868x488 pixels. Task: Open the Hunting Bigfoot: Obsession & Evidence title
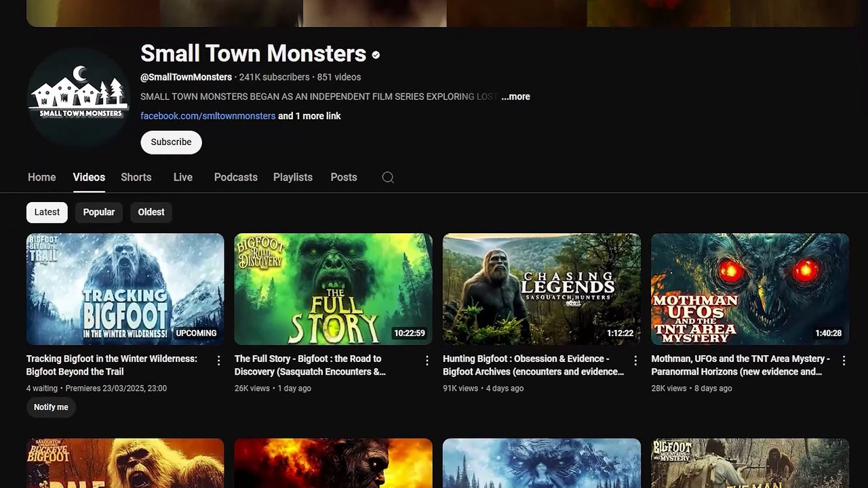point(533,365)
